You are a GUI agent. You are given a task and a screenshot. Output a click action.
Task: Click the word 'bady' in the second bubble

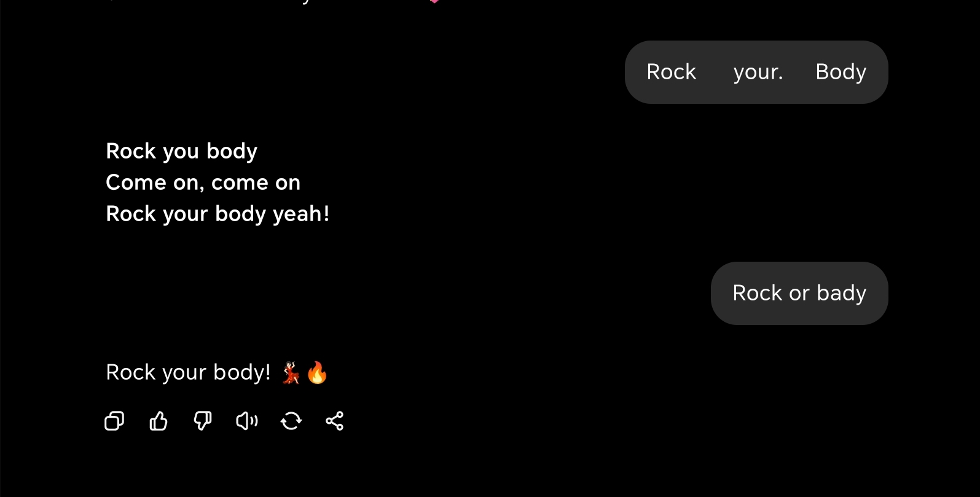[841, 293]
